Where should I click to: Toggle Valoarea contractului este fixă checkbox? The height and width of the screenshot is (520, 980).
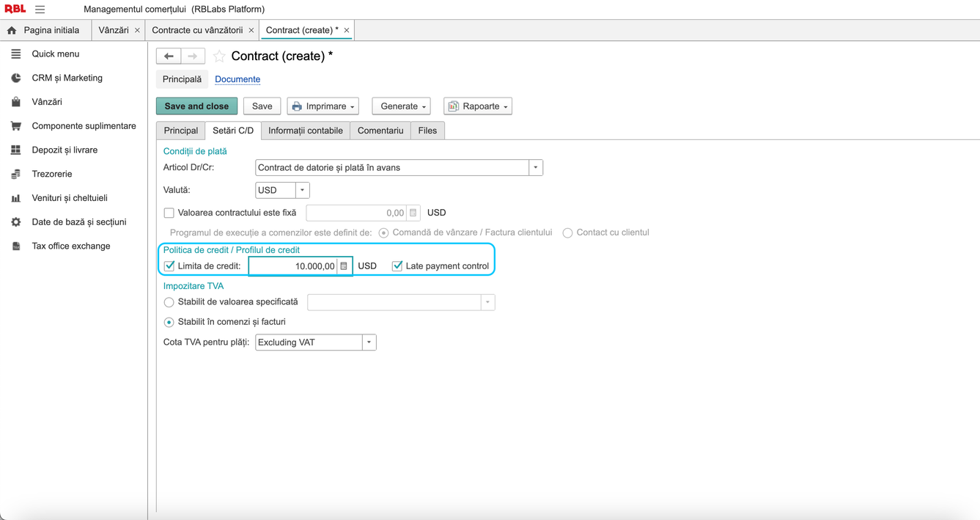[x=169, y=213]
